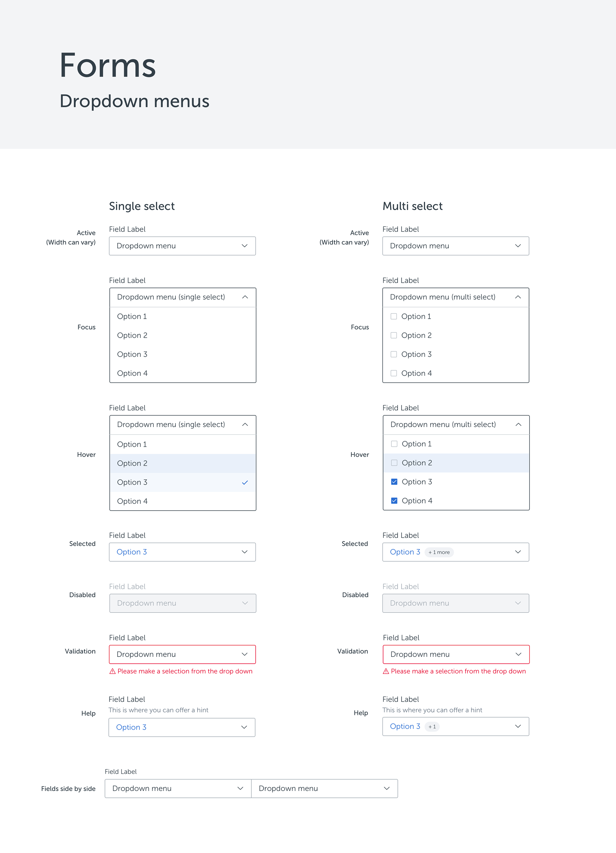
Task: Open the left side-by-side dropdown menu
Action: (178, 788)
